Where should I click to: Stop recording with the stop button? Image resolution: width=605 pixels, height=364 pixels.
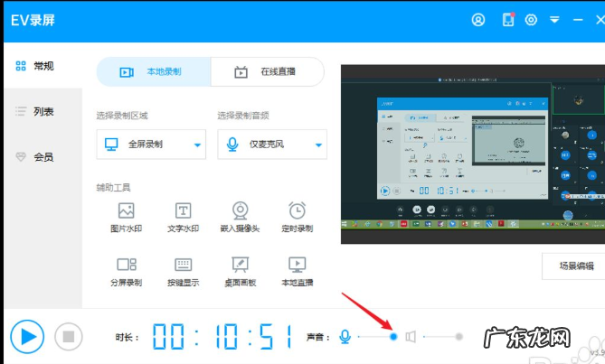[69, 337]
